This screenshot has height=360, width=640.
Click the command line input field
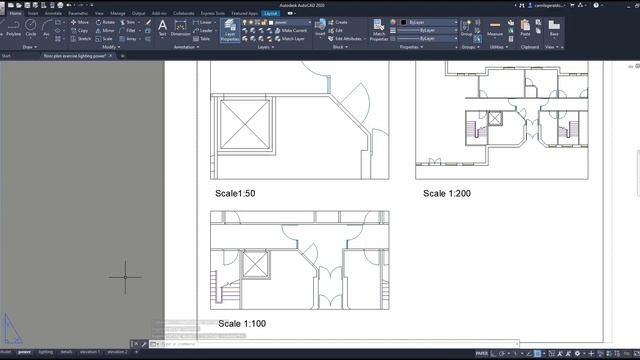(x=339, y=344)
